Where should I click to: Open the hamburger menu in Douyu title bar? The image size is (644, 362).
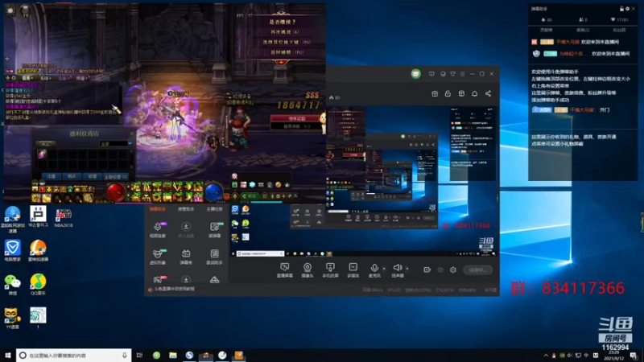coord(462,74)
